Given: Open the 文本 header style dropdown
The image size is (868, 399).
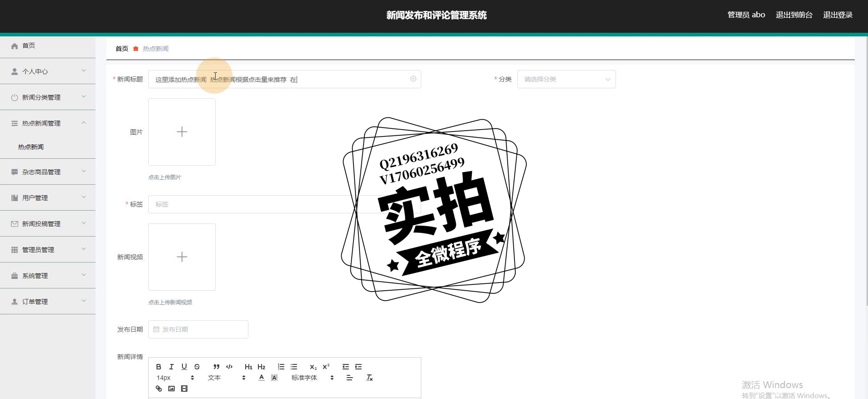Looking at the screenshot, I should point(226,378).
